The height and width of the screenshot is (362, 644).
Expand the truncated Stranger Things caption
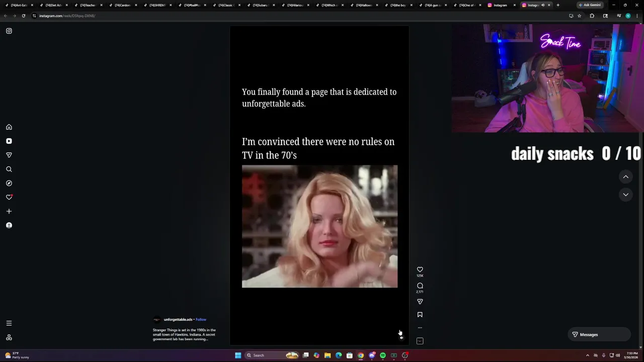click(184, 334)
